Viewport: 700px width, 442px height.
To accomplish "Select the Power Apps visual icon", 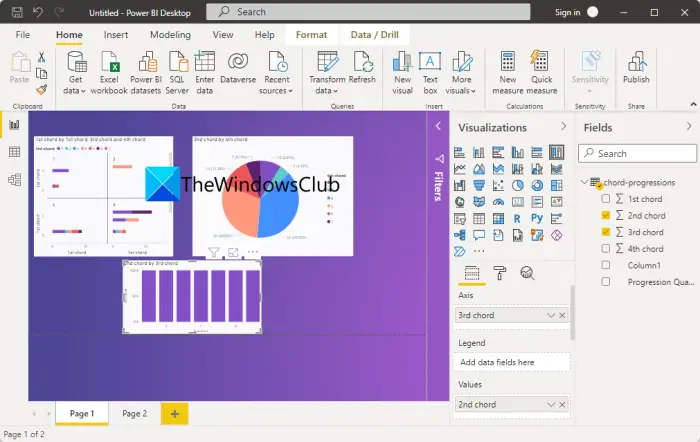I will coord(556,235).
